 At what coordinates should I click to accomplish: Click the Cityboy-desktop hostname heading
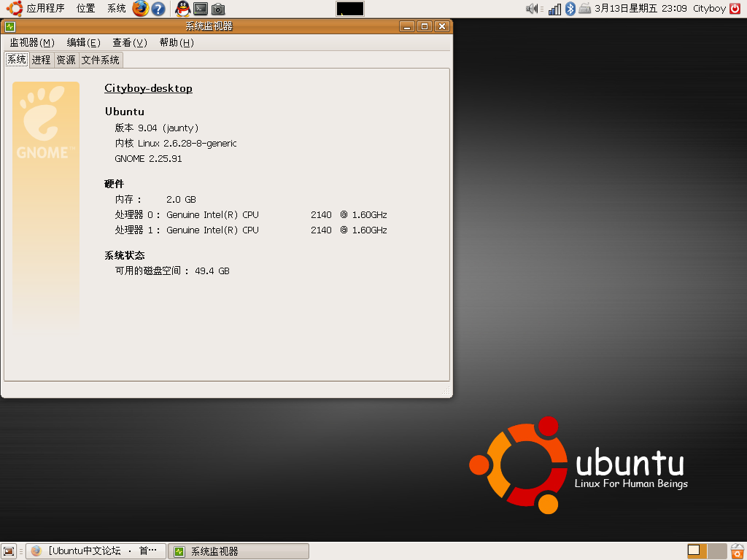coord(148,88)
